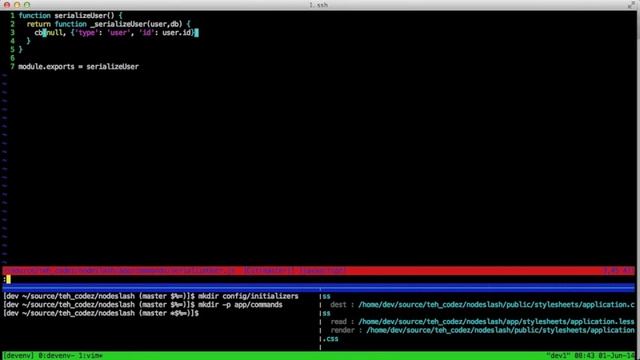The height and width of the screenshot is (360, 640).
Task: Click the 'type' string key on line 3
Action: (x=87, y=33)
